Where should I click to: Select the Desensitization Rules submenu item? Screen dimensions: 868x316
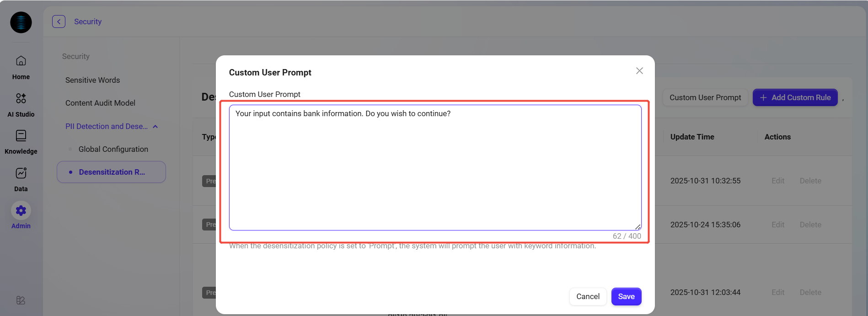(112, 172)
